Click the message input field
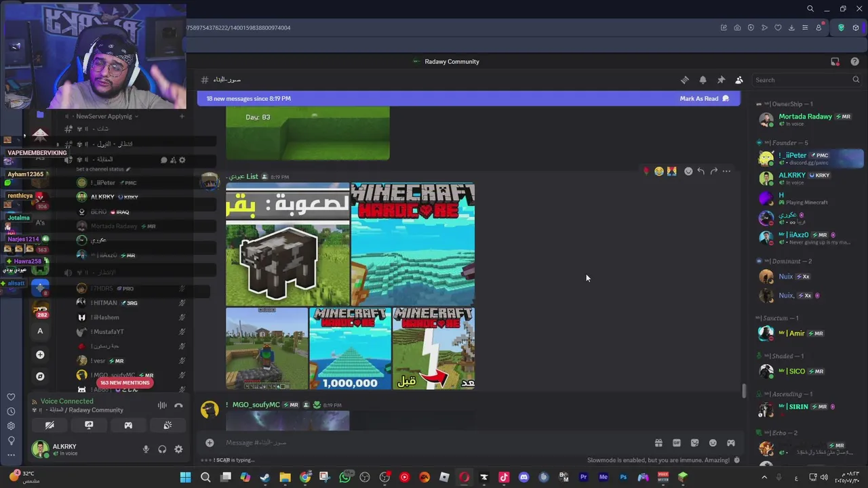Viewport: 868px width, 488px height. 434,443
